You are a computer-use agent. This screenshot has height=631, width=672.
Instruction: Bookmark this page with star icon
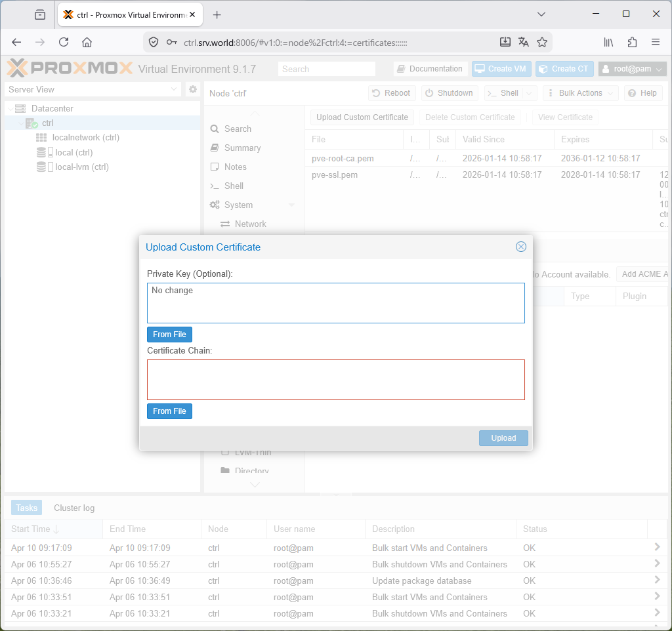542,42
